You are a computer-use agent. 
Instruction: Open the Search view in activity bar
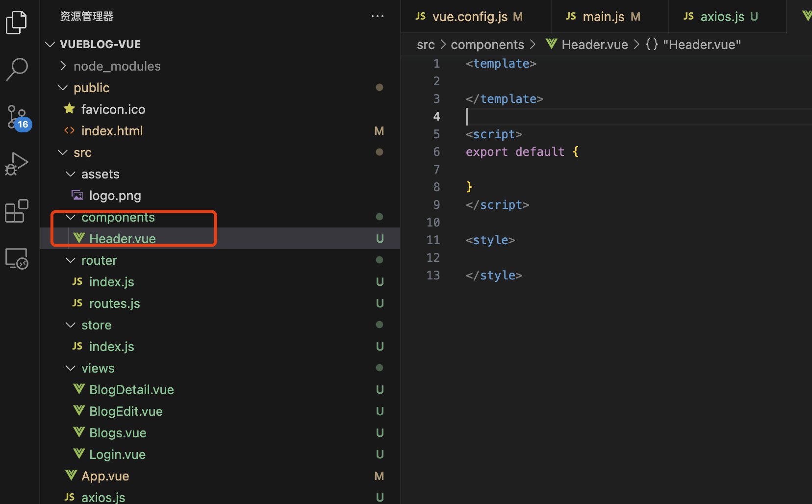pyautogui.click(x=17, y=69)
